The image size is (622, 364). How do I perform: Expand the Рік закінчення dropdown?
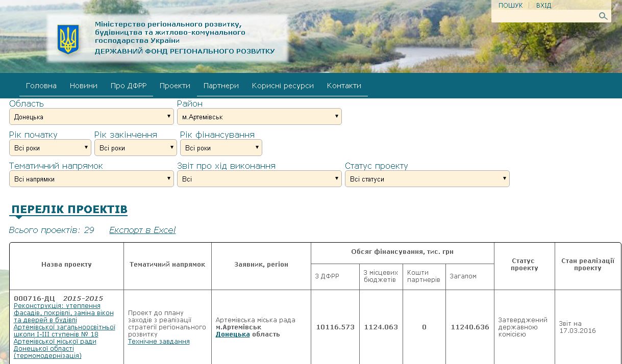pyautogui.click(x=135, y=148)
